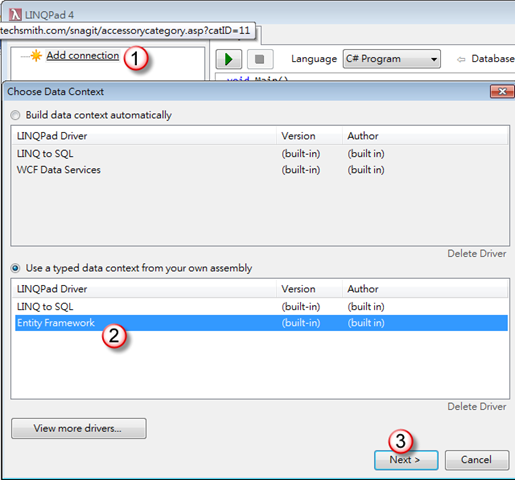
Task: Click the Cancel button
Action: [x=477, y=460]
